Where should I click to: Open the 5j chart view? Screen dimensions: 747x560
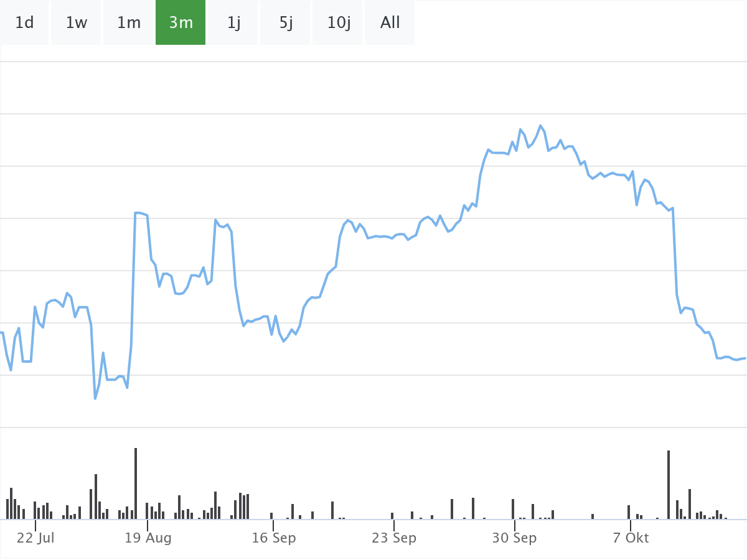pos(286,23)
